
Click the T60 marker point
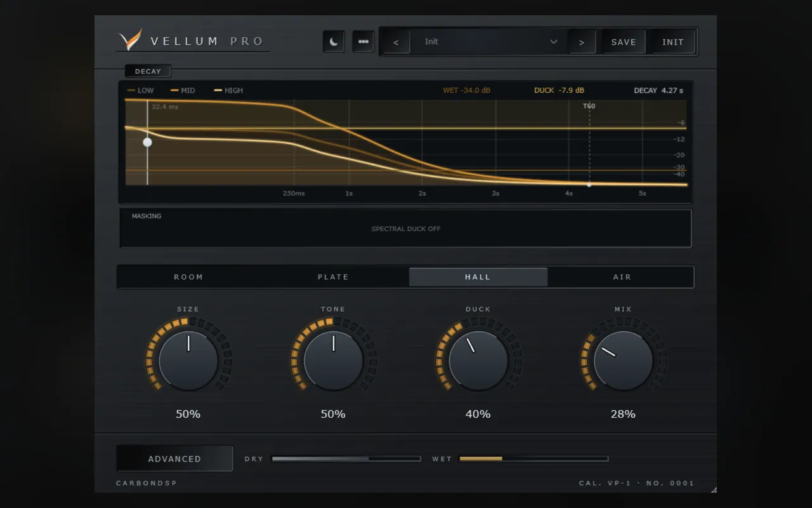point(589,185)
